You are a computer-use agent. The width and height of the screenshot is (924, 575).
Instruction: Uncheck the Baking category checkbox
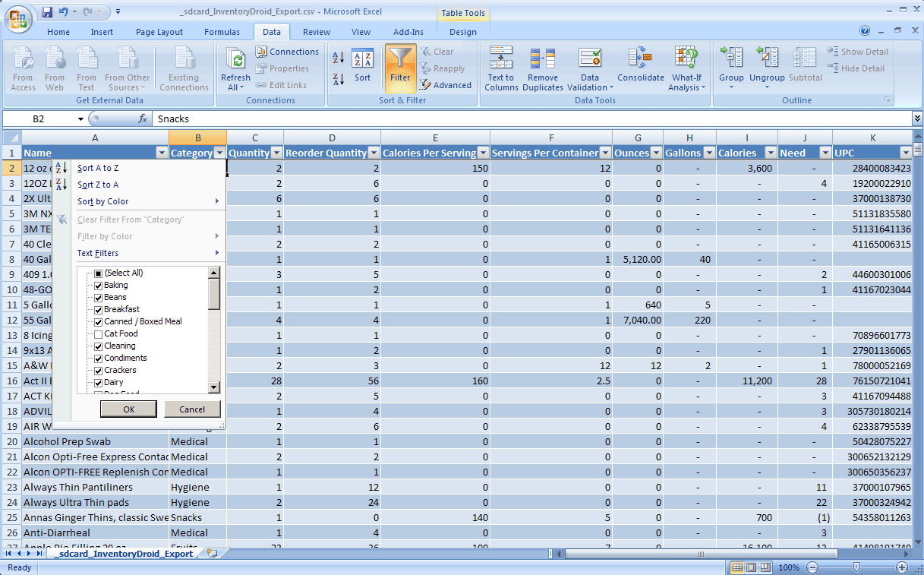pyautogui.click(x=98, y=285)
